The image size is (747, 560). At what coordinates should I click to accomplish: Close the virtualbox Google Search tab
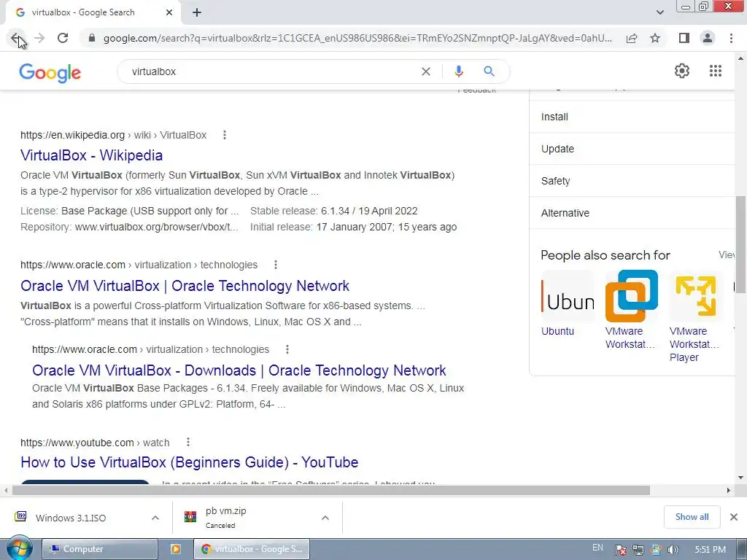[x=169, y=12]
